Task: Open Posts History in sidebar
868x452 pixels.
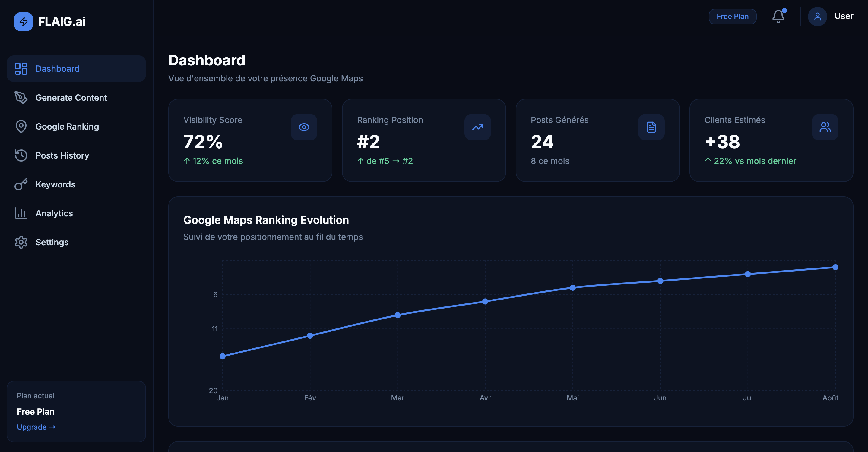Action: point(76,155)
